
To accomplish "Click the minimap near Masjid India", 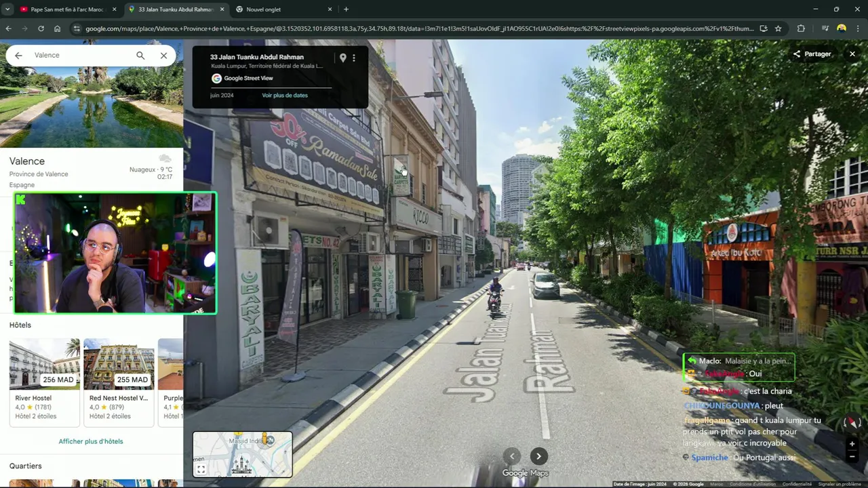I will point(243,454).
